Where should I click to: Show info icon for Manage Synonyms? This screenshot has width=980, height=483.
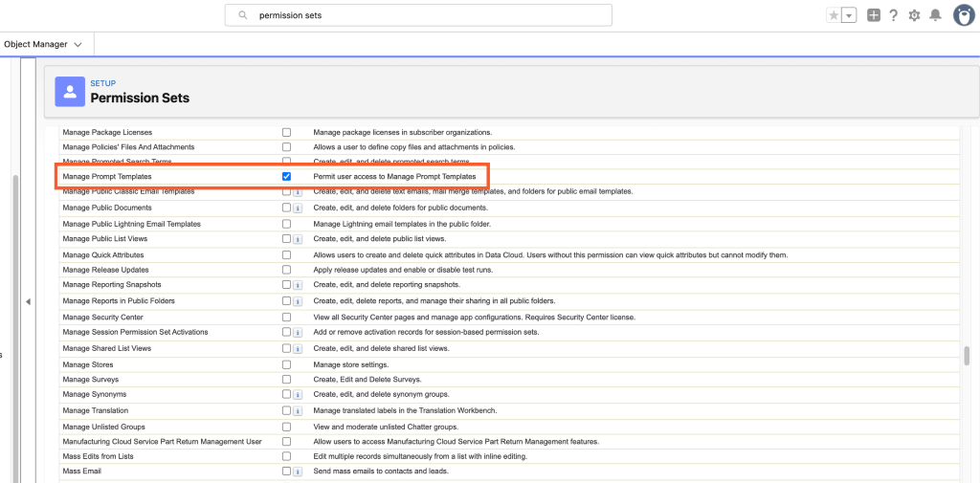pyautogui.click(x=298, y=394)
